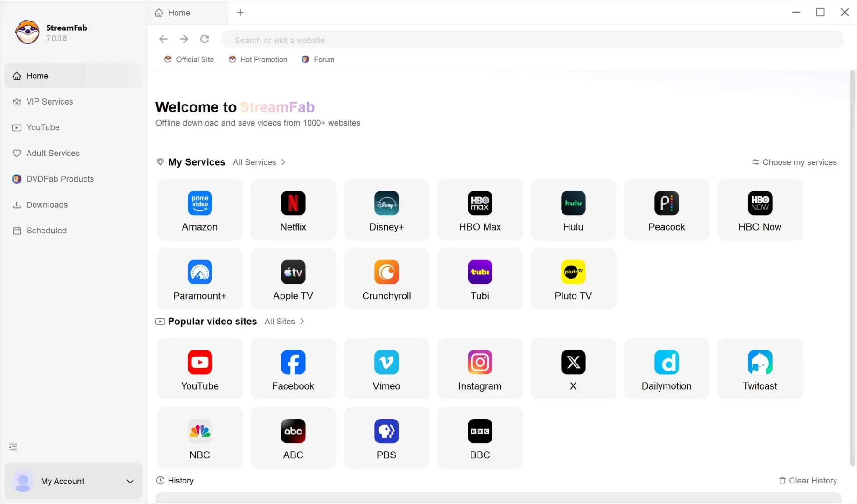Image resolution: width=857 pixels, height=504 pixels.
Task: Open the Netflix service tile
Action: point(293,210)
